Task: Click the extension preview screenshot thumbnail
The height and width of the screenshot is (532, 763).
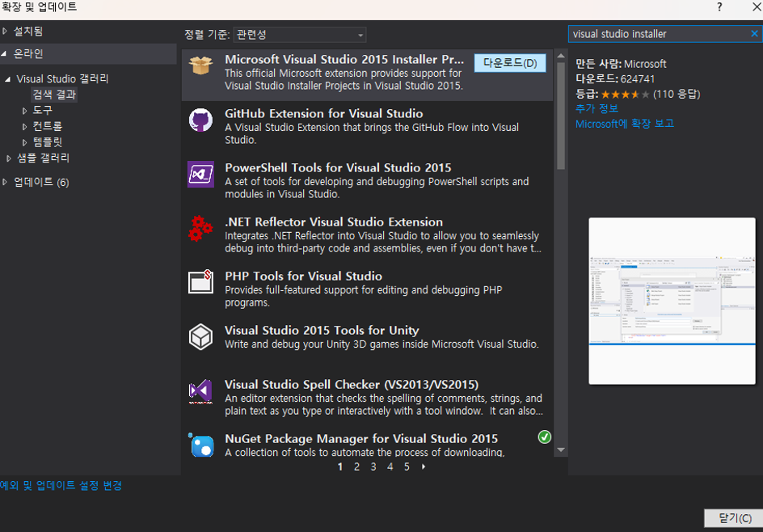Action: [x=672, y=301]
